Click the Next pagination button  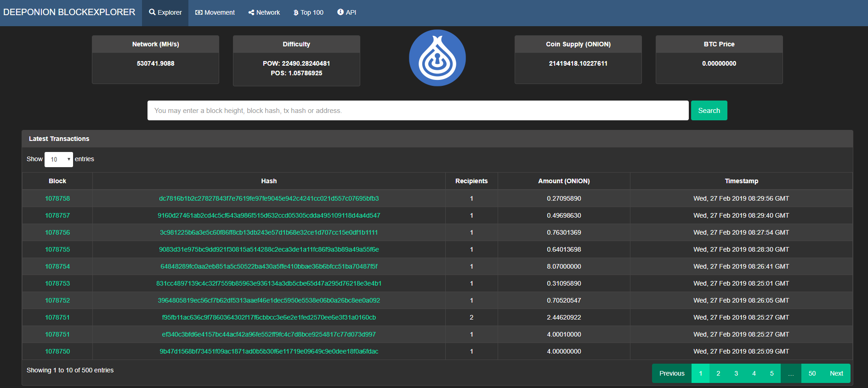(x=836, y=373)
